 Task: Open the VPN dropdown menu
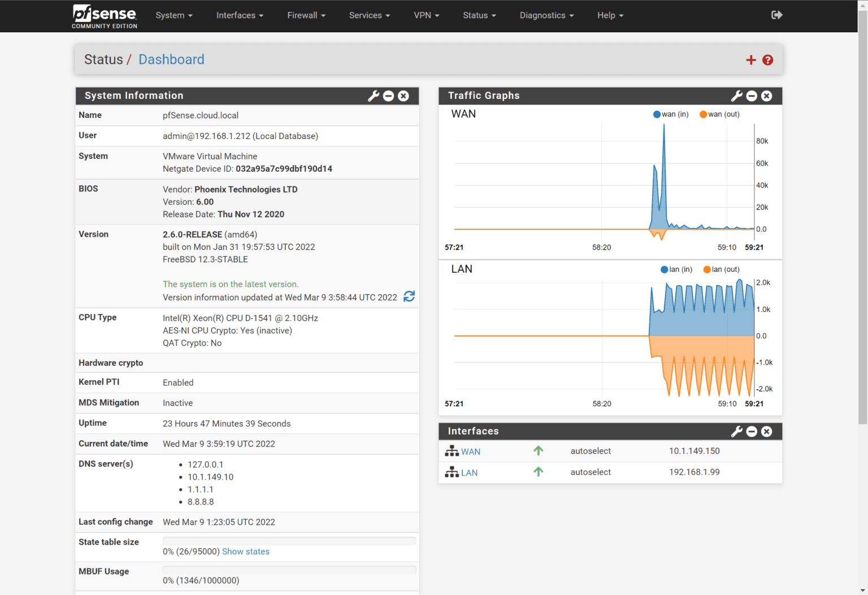click(x=426, y=15)
